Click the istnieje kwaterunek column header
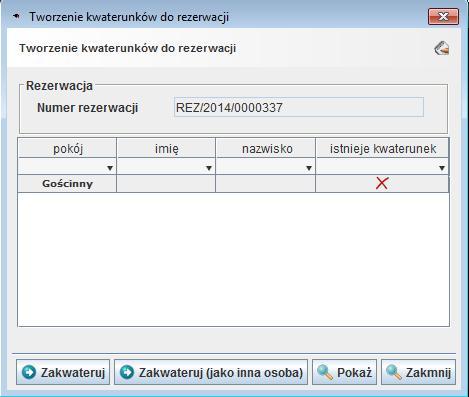 coord(382,148)
